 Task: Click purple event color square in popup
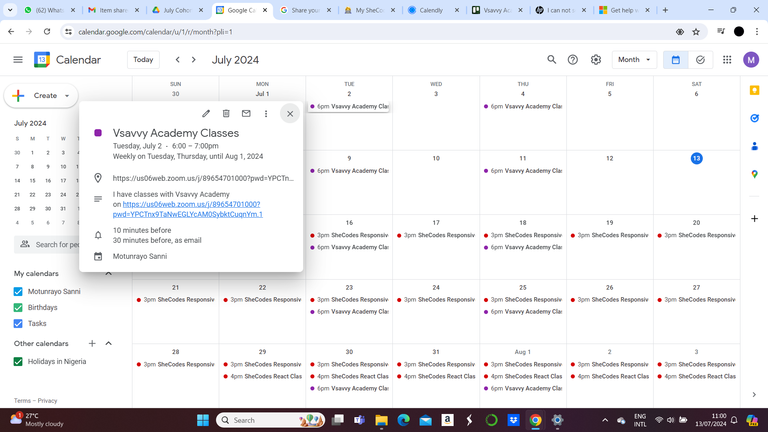(98, 133)
